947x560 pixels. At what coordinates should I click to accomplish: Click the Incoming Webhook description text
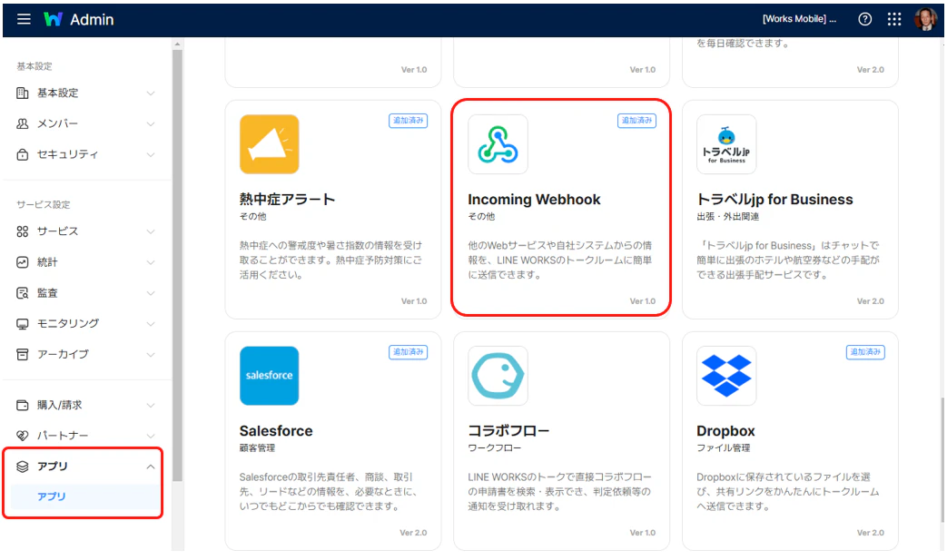pyautogui.click(x=560, y=260)
